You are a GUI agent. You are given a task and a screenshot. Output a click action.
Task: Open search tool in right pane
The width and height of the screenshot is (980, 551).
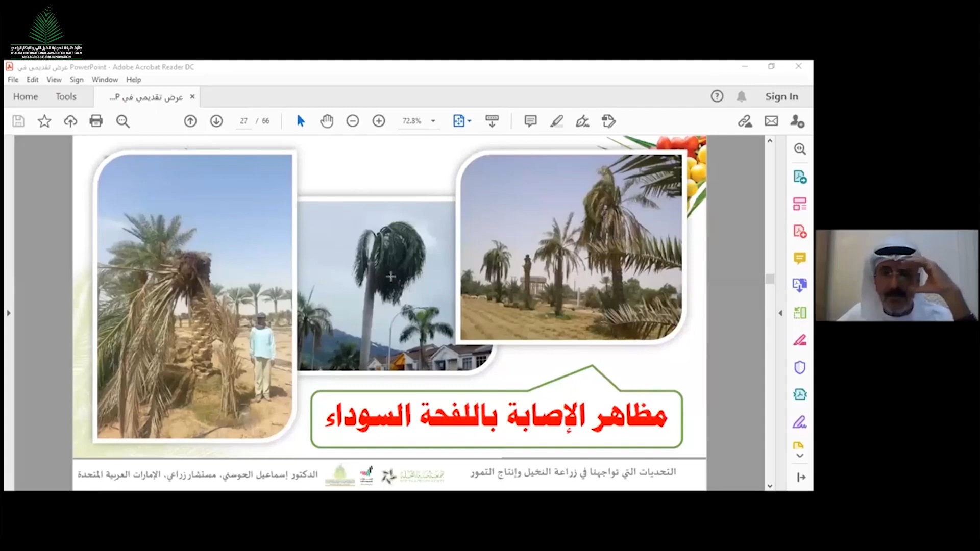[800, 149]
